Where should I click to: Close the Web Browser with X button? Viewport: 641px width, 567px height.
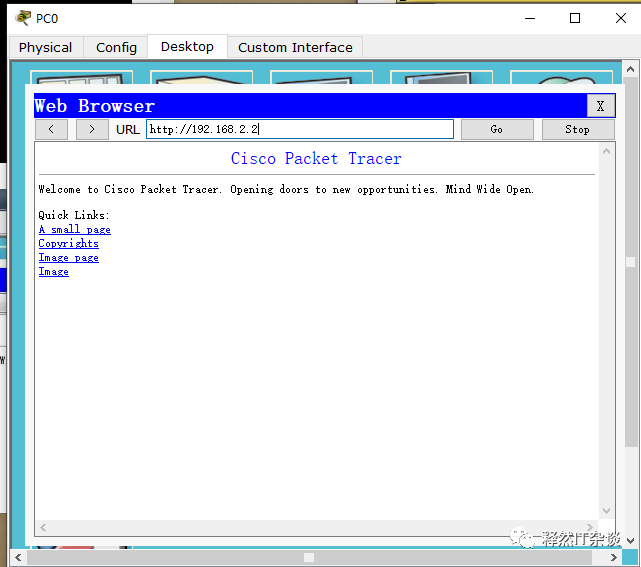[x=600, y=106]
